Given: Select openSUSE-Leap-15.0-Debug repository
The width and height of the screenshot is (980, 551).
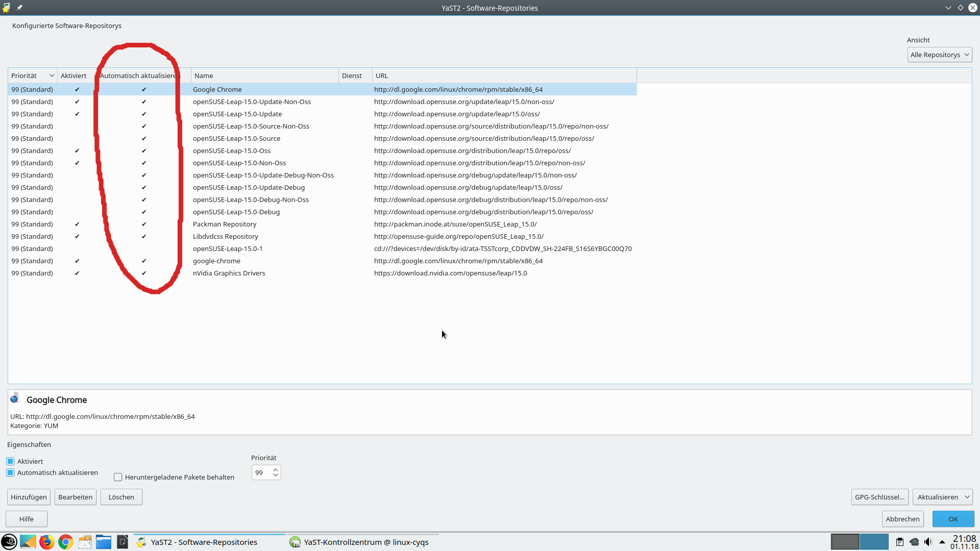Looking at the screenshot, I should pyautogui.click(x=322, y=212).
